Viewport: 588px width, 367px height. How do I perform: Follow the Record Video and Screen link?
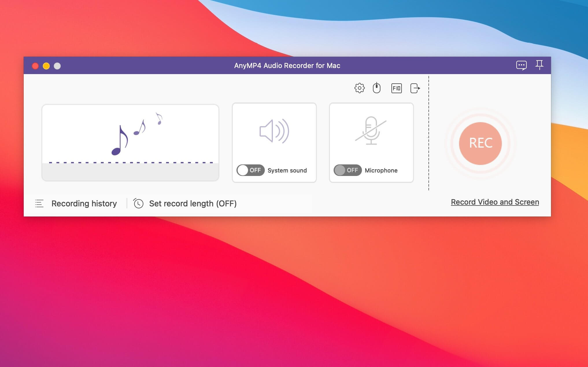tap(495, 202)
